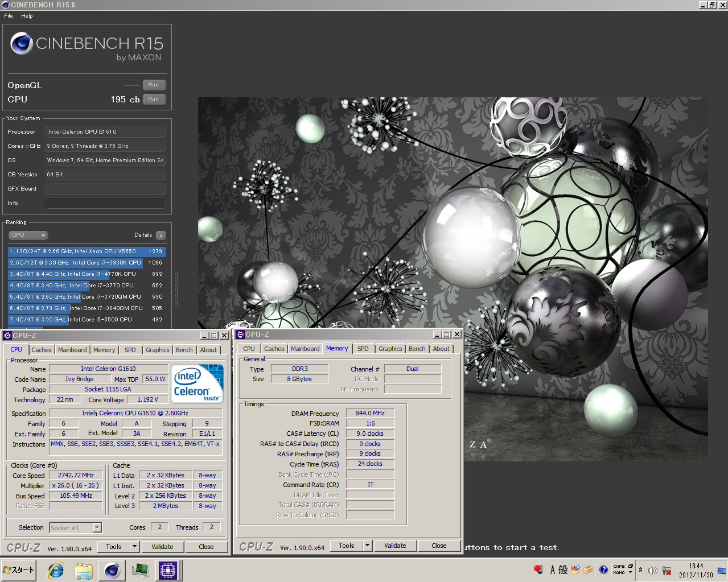Click the show desktop icon at tray end
The image size is (728, 582).
pos(722,570)
